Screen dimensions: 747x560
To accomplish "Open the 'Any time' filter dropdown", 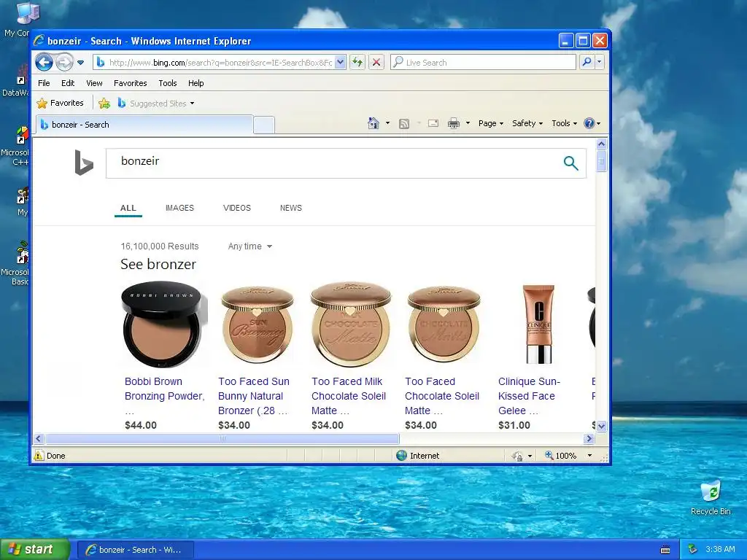I will (x=250, y=246).
